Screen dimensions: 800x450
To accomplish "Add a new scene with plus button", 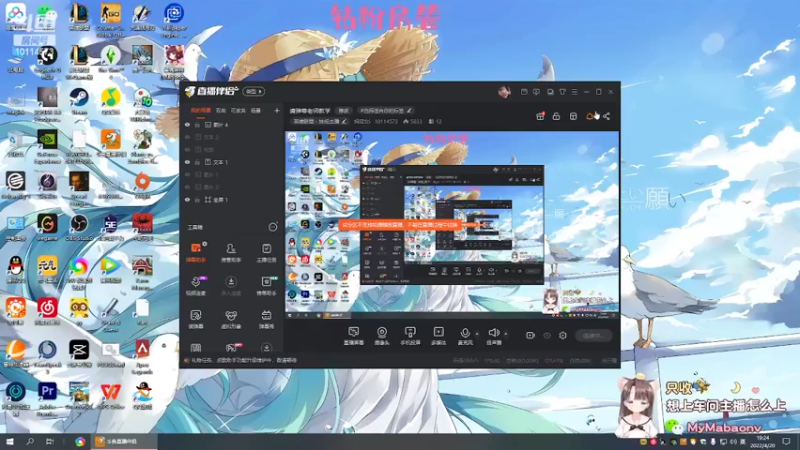I will pyautogui.click(x=277, y=110).
